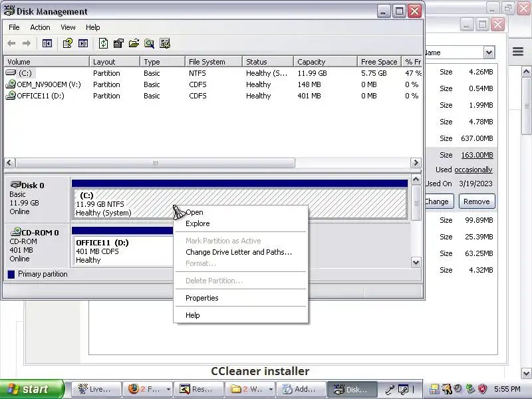The width and height of the screenshot is (532, 399).
Task: Click the 637.00MB size entry in background
Action: pyautogui.click(x=477, y=138)
